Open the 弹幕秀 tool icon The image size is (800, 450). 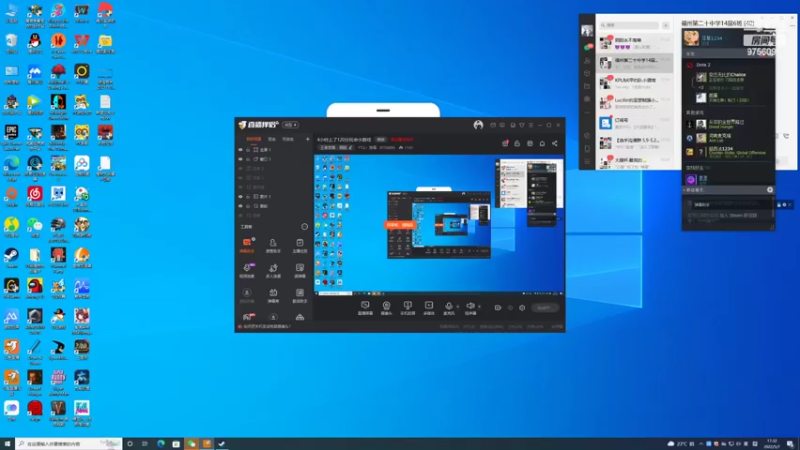[273, 295]
